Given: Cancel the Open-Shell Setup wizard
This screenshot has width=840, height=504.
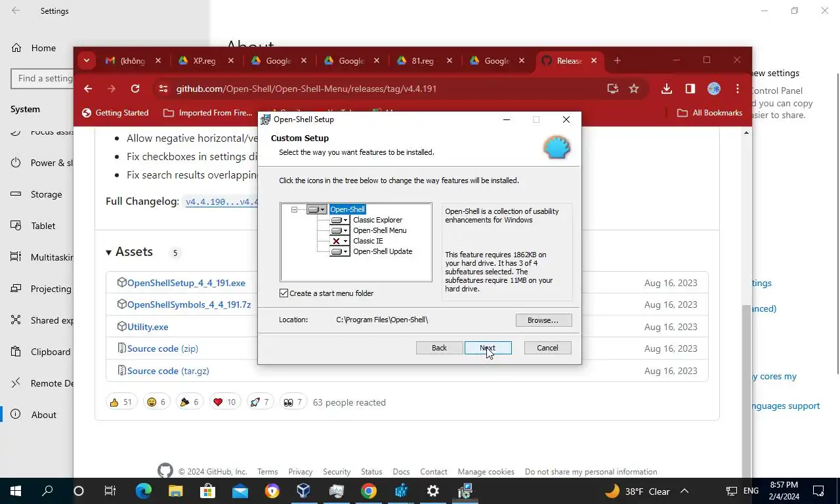Looking at the screenshot, I should pos(547,348).
